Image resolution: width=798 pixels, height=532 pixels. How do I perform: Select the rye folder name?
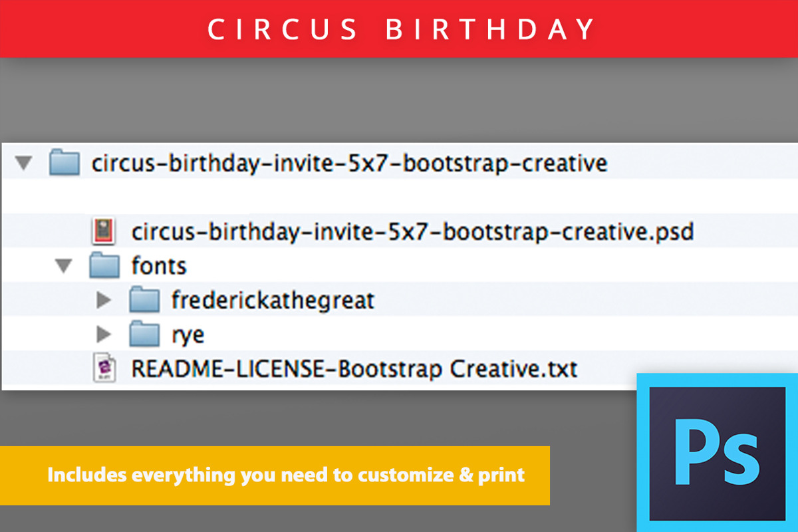point(188,336)
